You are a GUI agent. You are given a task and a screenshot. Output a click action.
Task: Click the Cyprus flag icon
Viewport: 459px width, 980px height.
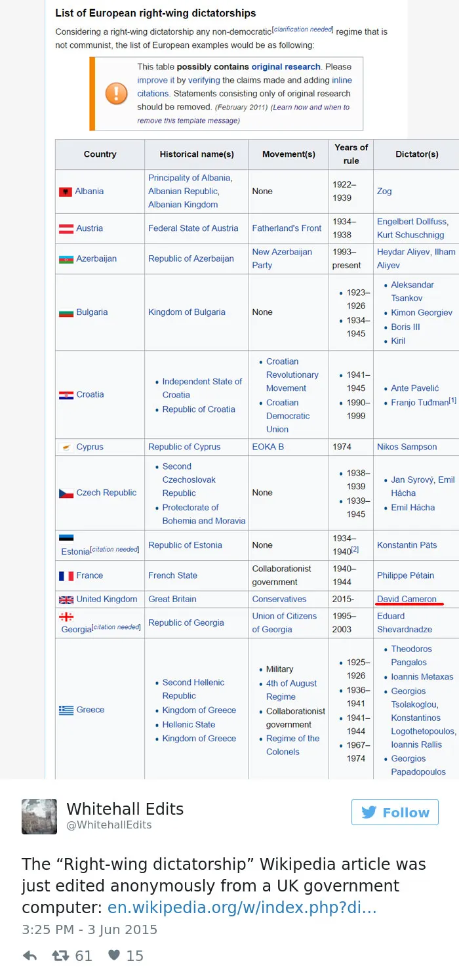pos(66,447)
